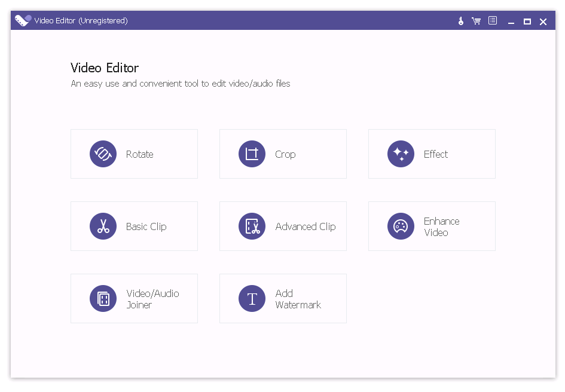Open the purchase shopping cart icon
This screenshot has width=565, height=392.
[x=476, y=21]
